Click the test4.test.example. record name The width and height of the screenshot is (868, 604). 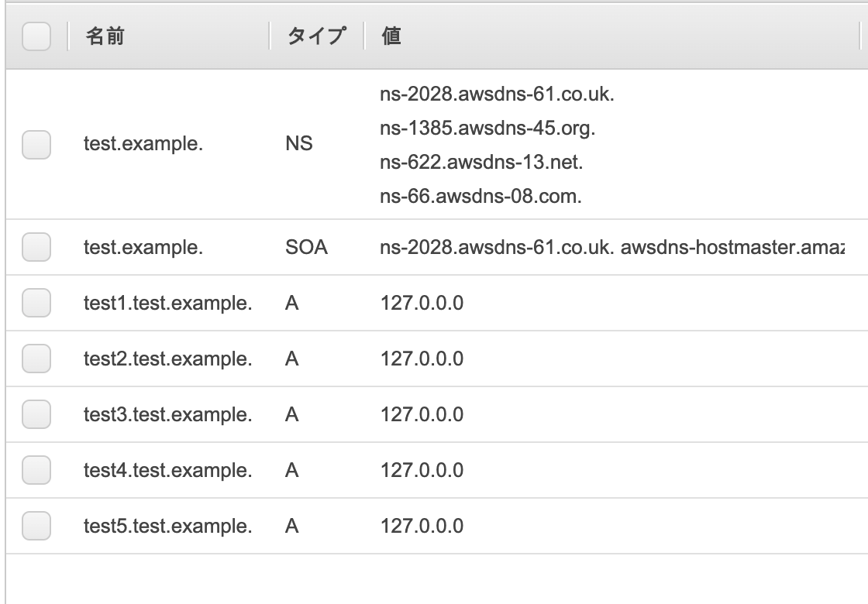[167, 471]
